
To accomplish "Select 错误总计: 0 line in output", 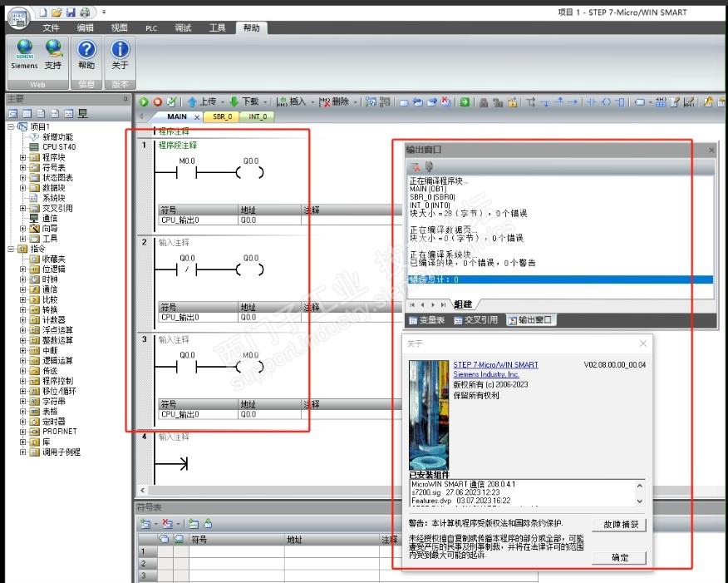I will [x=560, y=279].
